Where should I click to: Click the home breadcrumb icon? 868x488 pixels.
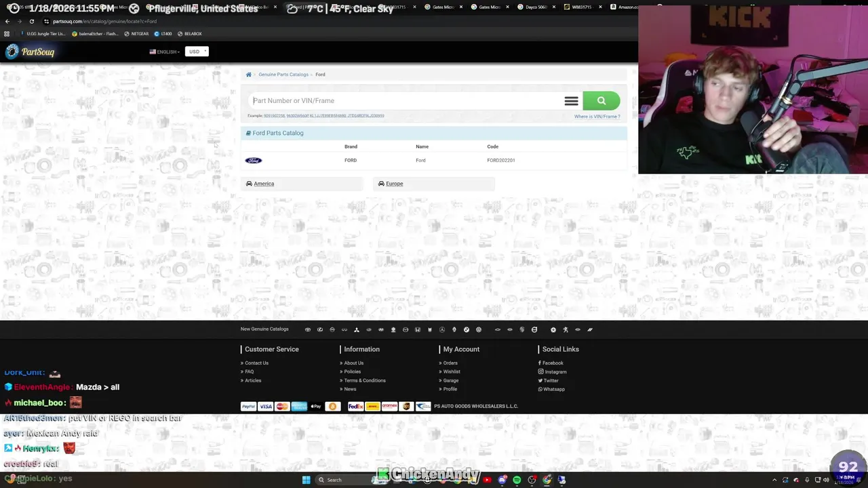point(249,75)
